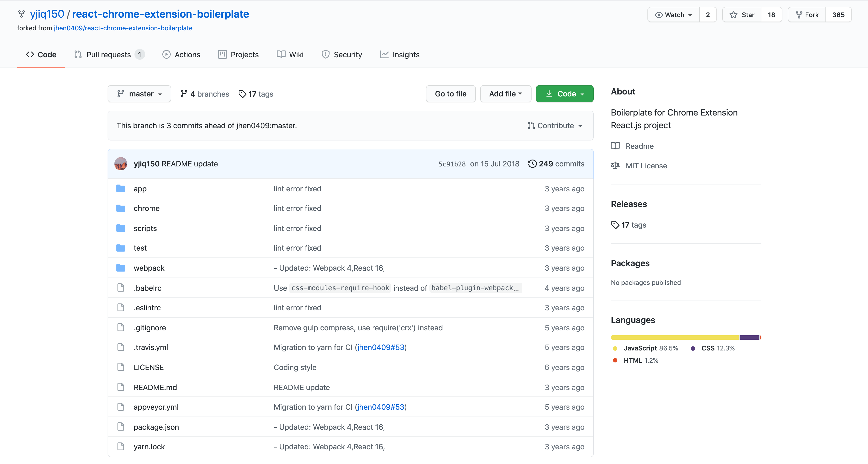Click the file icon for package.json
Screen dimensions: 868x464
coord(121,427)
